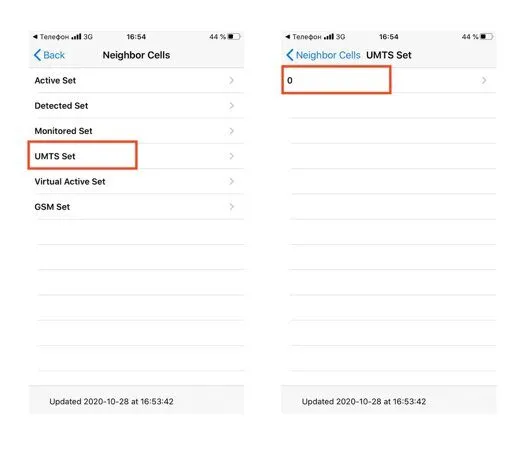Viewport: 529px width, 450px height.
Task: Tap the left screen 16:54 clock
Action: 136,36
